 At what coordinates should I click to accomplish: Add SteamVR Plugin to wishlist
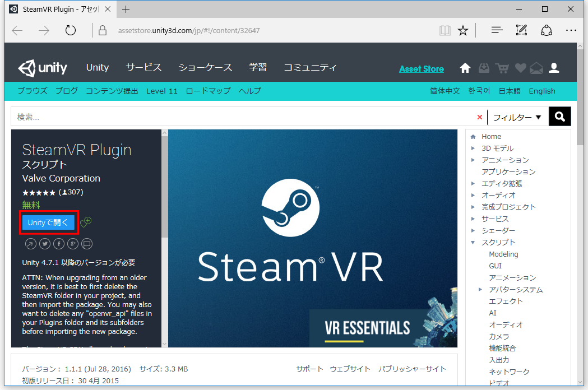point(86,222)
